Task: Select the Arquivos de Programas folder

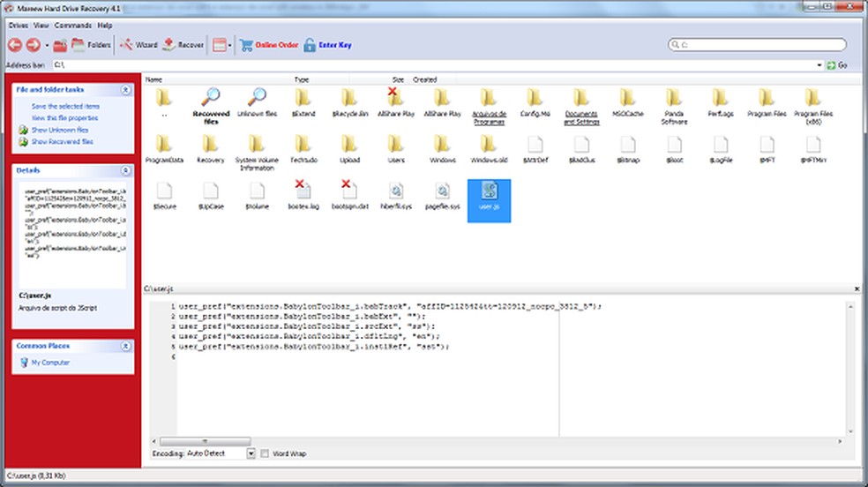Action: 489,105
